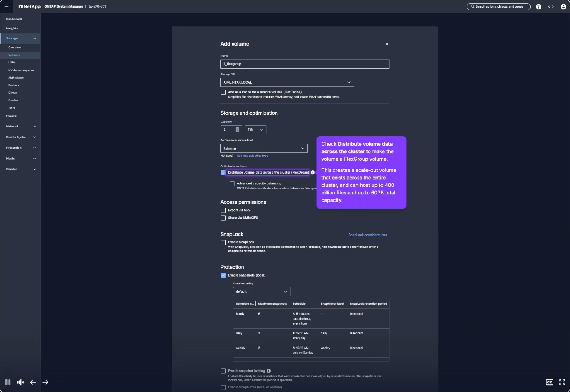The image size is (570, 392).
Task: Uncheck Enable snapshots (local)
Action: coord(223,275)
